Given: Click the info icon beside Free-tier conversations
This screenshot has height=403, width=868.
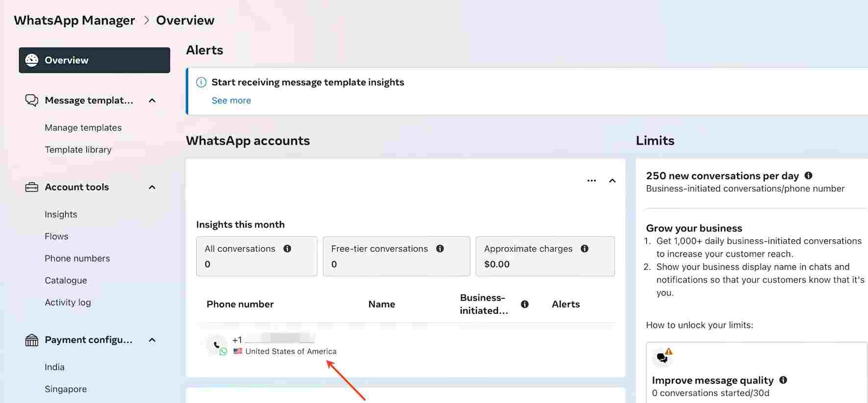Looking at the screenshot, I should pos(440,249).
